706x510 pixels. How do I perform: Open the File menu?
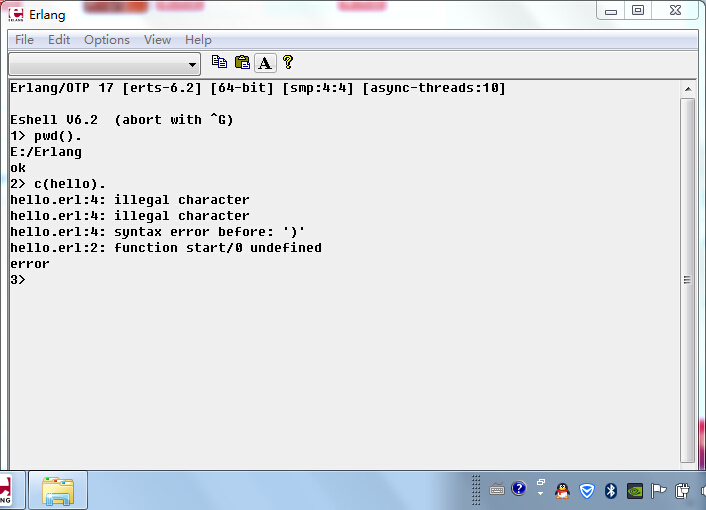[24, 40]
